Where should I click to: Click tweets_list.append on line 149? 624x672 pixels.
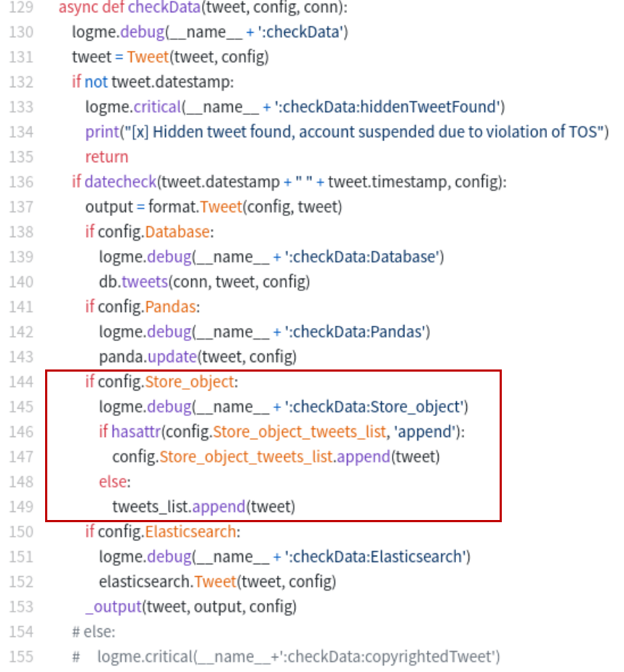coord(177,506)
